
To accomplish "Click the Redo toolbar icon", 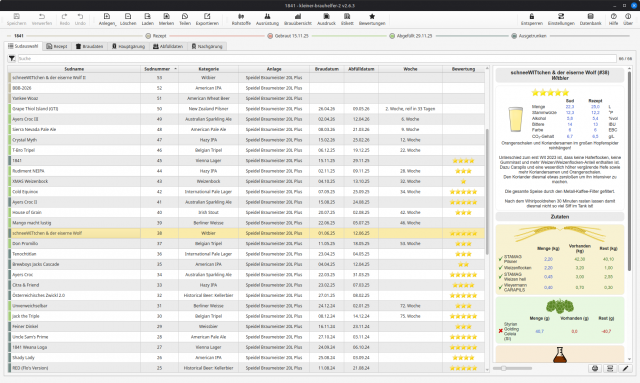I will [64, 19].
